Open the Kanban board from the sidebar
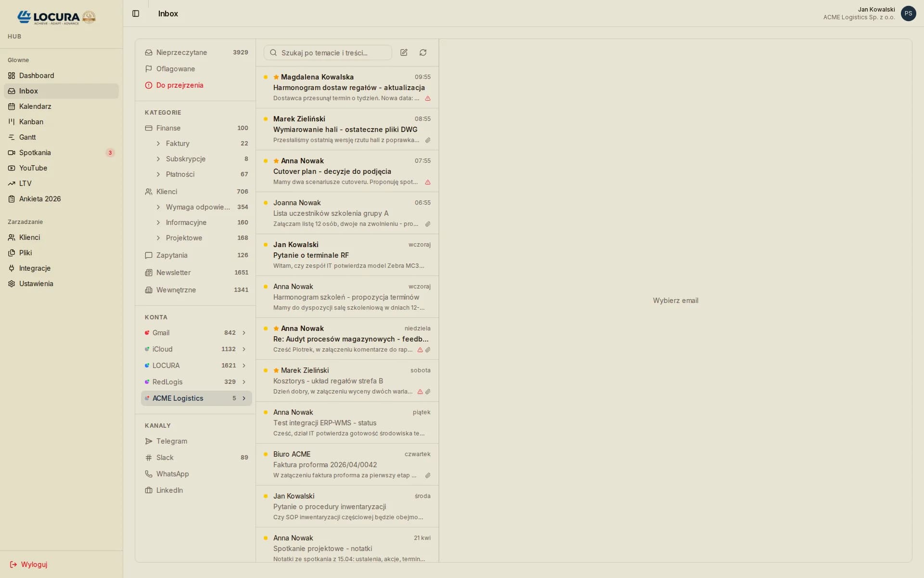The height and width of the screenshot is (578, 924). [x=31, y=122]
